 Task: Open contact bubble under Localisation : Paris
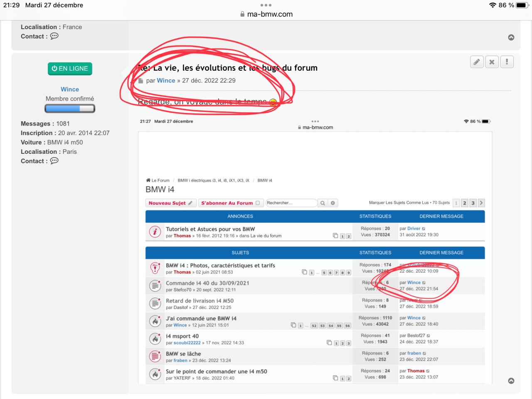pos(54,161)
